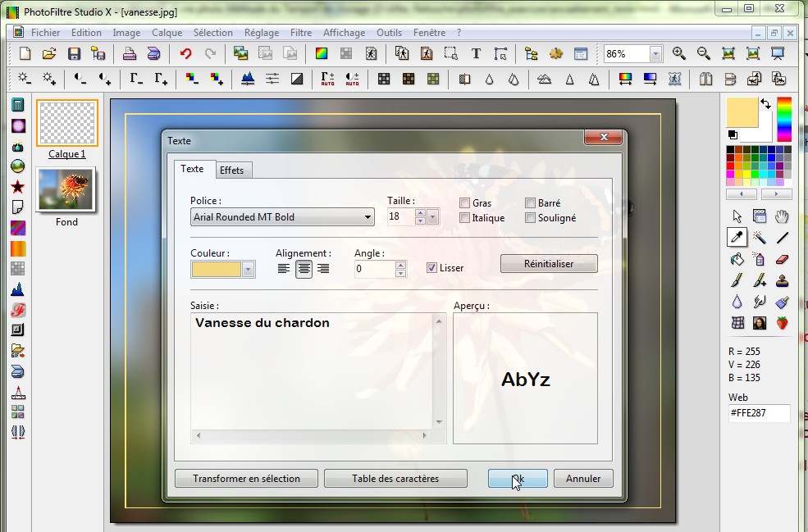Click the rainbow color spectrum strip
Screen dimensions: 808x532
tap(784, 119)
